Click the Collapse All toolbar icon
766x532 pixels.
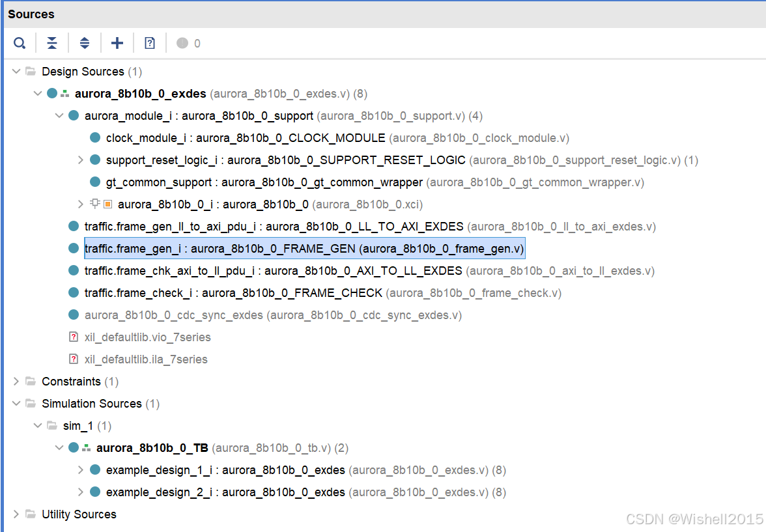[52, 43]
